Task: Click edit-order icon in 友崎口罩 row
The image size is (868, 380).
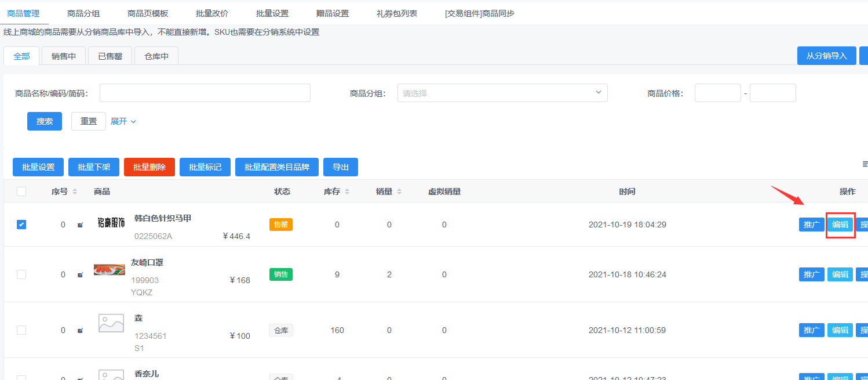Action: click(81, 275)
